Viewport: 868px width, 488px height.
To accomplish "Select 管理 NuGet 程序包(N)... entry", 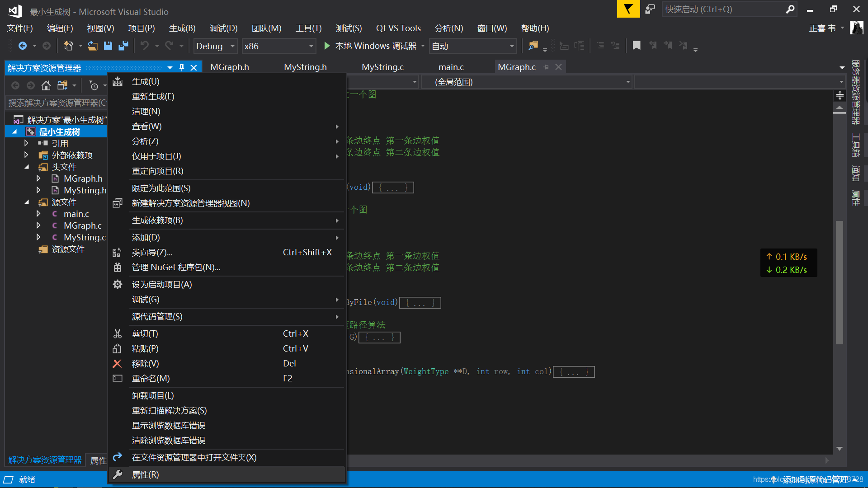I will [x=227, y=267].
